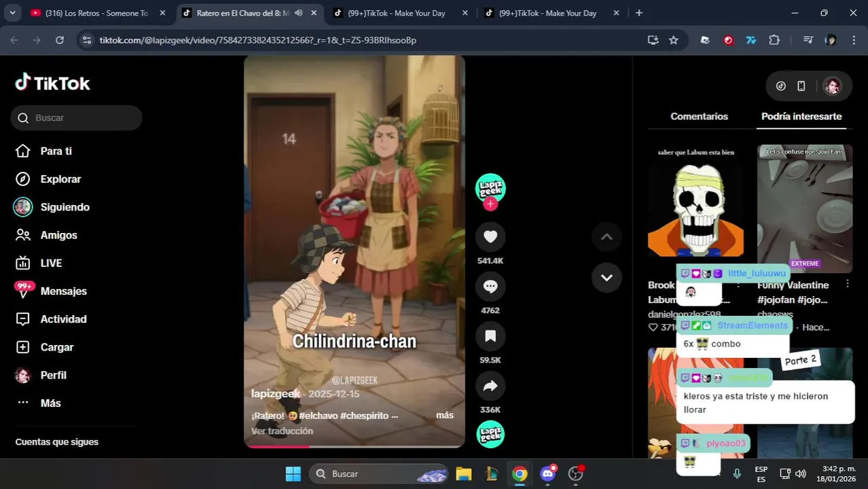868x489 pixels.
Task: Reload the page
Action: (60, 40)
